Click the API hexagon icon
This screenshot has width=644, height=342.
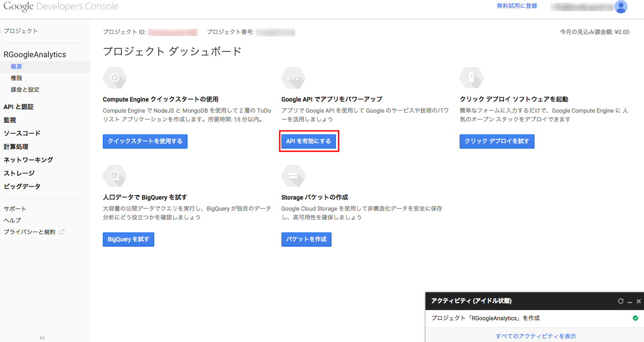[293, 78]
